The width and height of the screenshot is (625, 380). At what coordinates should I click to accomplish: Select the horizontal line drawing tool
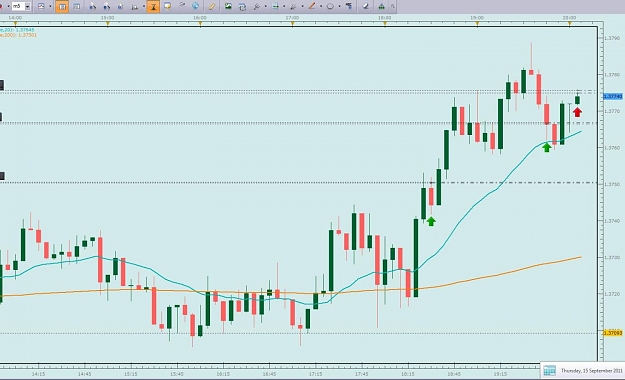pyautogui.click(x=275, y=6)
